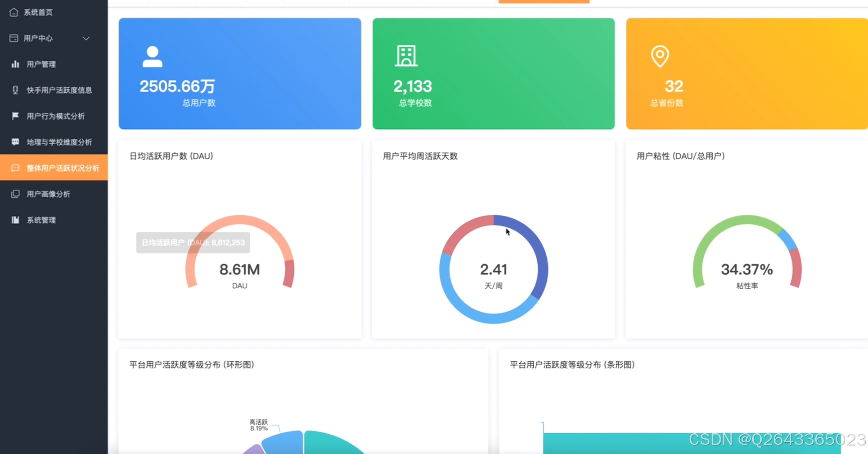Screen dimensions: 868x454
Task: Click the 高活跃 8.19% pie slice
Action: pos(283,444)
